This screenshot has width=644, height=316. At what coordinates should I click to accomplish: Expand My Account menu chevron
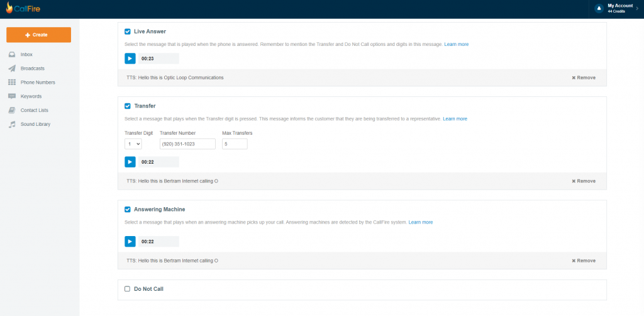pos(637,8)
